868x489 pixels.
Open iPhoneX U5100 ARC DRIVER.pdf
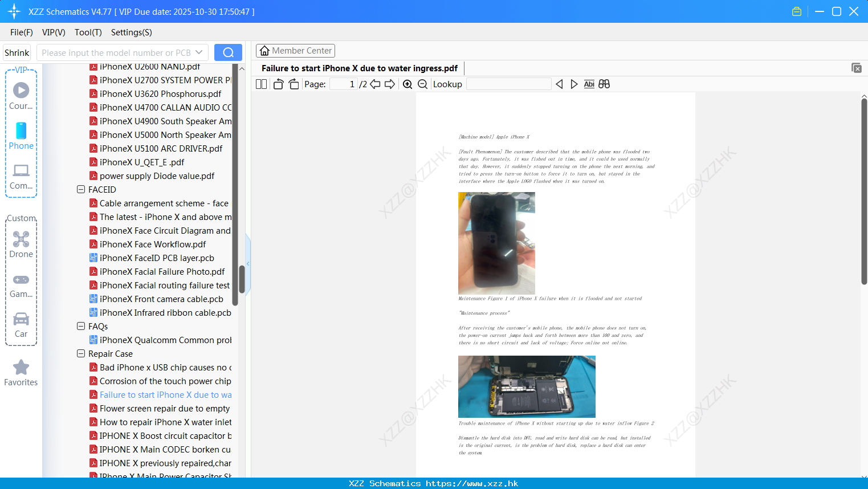[161, 148]
